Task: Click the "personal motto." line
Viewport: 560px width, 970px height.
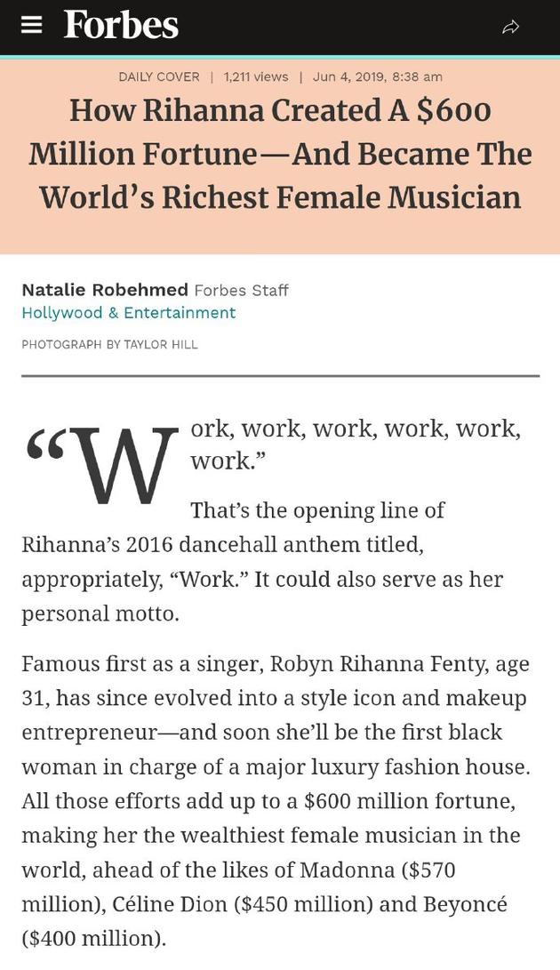Action: point(100,613)
